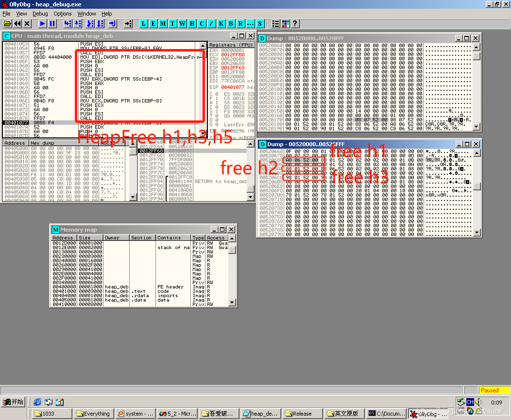Click Contains column header in Memory map
The height and width of the screenshot is (420, 511).
(173, 238)
